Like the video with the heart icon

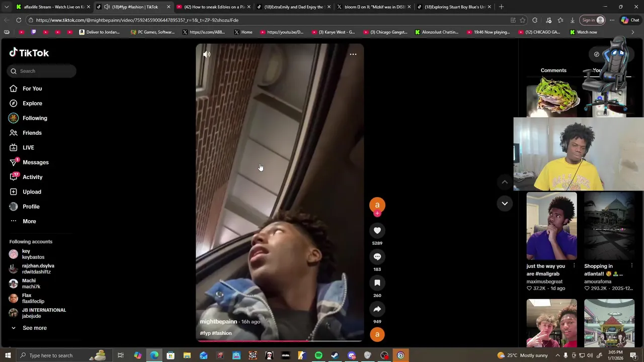coord(377,230)
